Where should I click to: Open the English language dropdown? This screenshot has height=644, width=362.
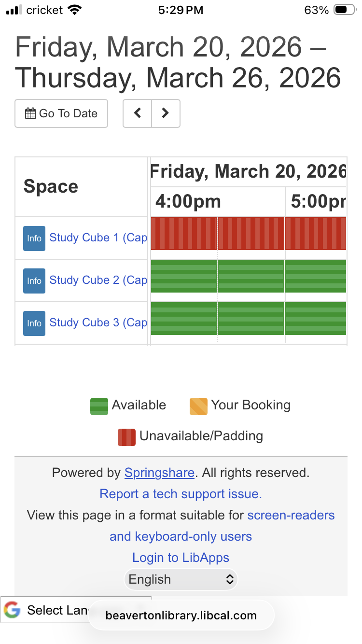181,579
